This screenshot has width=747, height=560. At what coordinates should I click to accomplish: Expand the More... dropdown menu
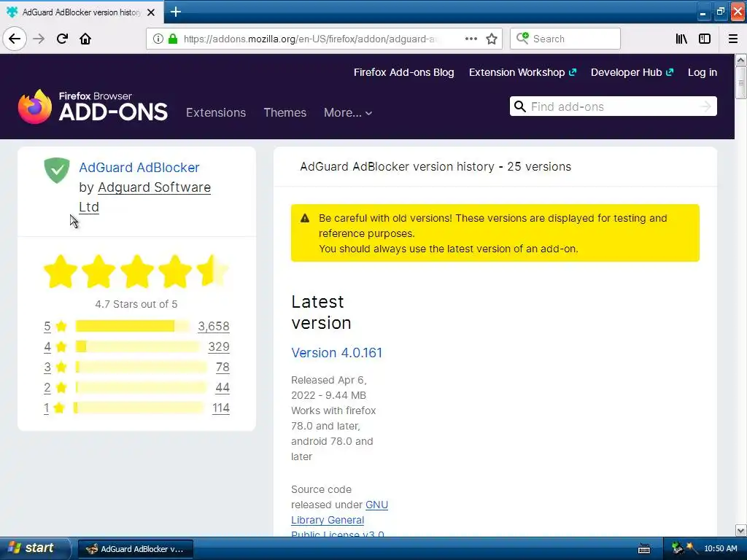(348, 112)
